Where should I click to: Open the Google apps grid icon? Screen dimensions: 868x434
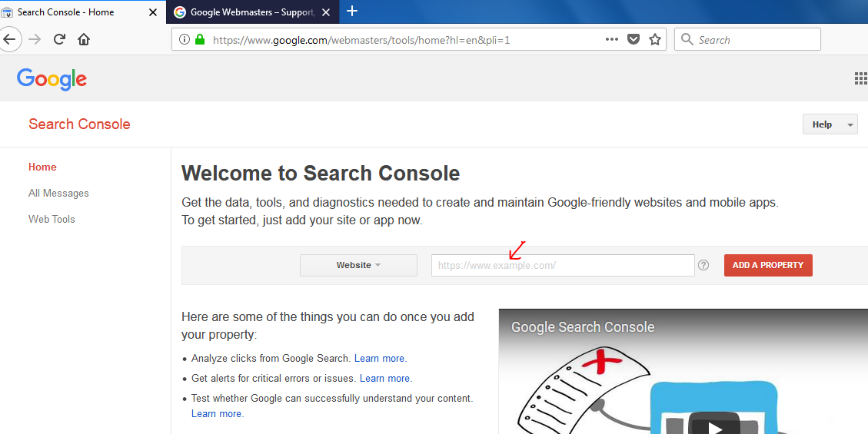click(x=861, y=78)
